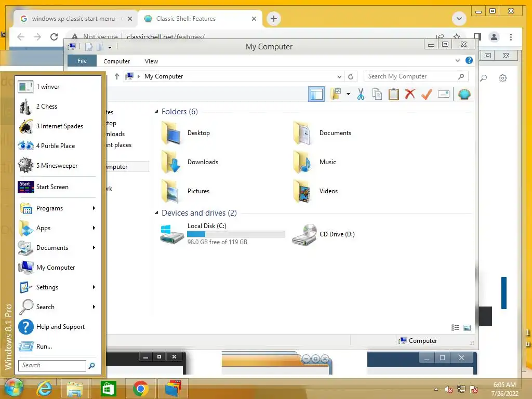Select the Documents folder in My Computer

(322, 133)
